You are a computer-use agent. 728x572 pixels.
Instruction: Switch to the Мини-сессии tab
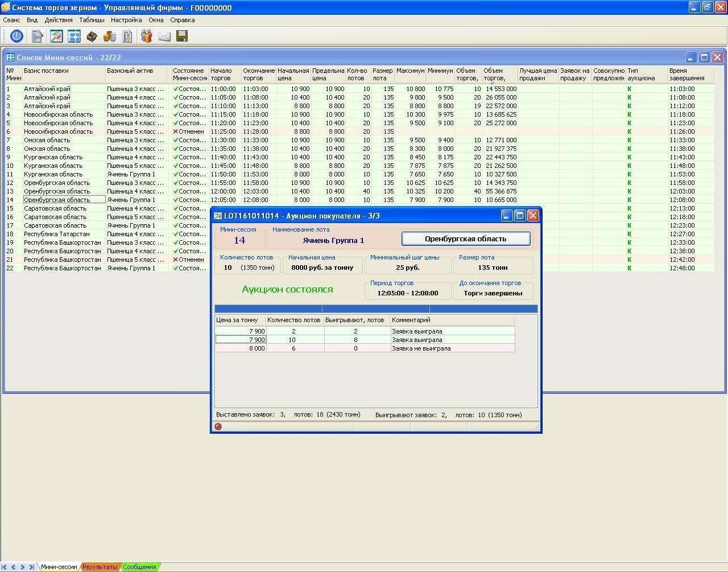click(x=59, y=567)
